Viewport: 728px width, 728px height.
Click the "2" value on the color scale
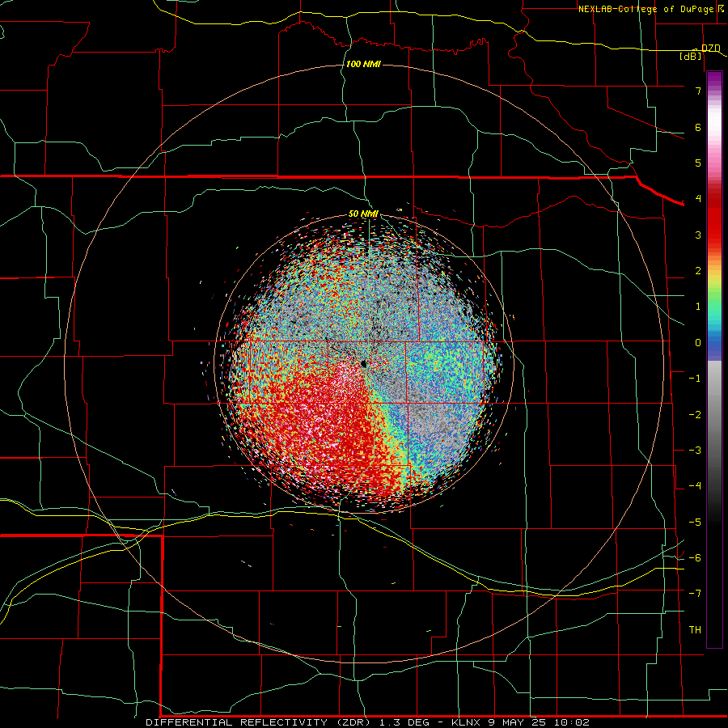(698, 271)
